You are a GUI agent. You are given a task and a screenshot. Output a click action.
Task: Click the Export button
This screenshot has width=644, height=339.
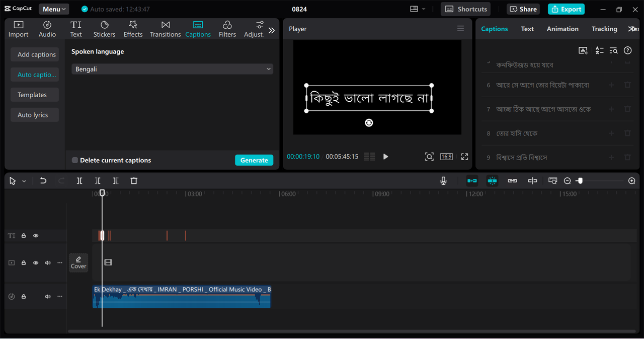566,9
